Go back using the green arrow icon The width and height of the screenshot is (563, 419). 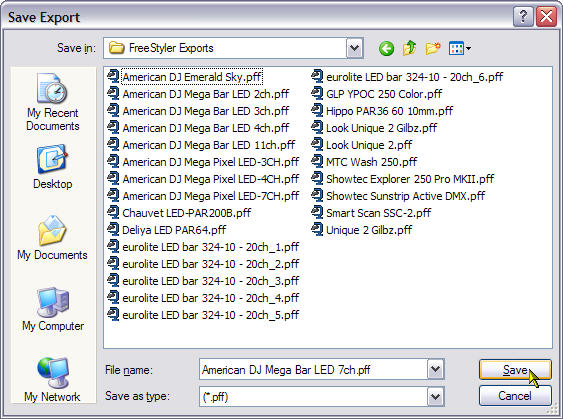point(386,48)
